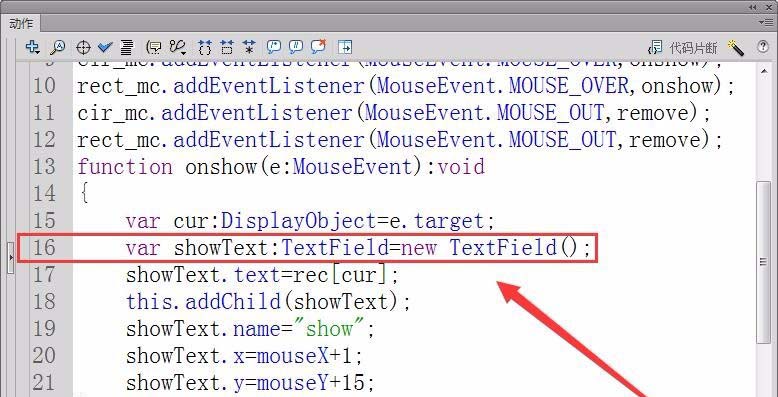778x397 pixels.
Task: Expand the left sidebar arrow handle
Action: pos(11,258)
